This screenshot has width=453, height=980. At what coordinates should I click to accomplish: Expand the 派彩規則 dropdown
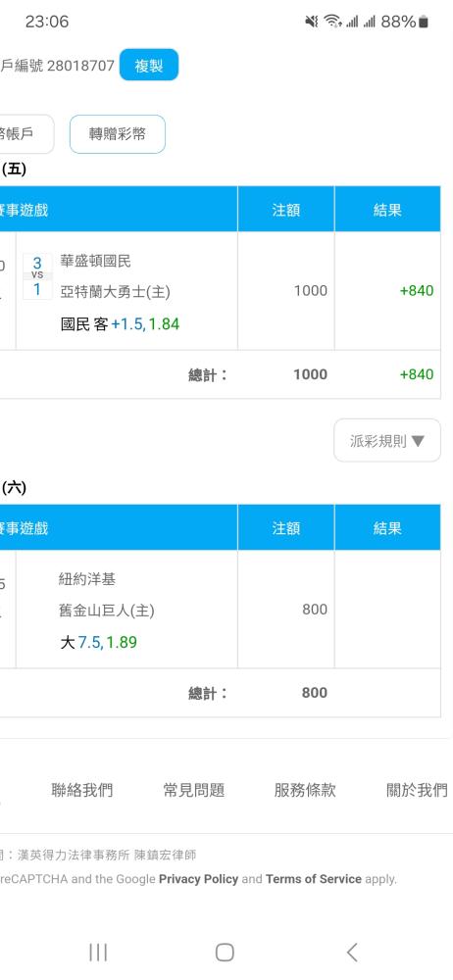pos(387,441)
